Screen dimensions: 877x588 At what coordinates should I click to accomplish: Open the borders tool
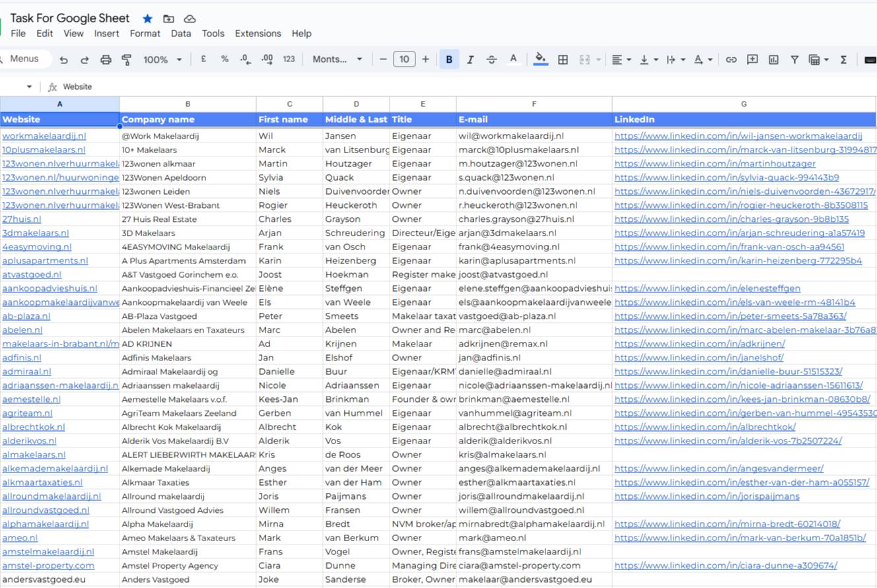(x=563, y=59)
